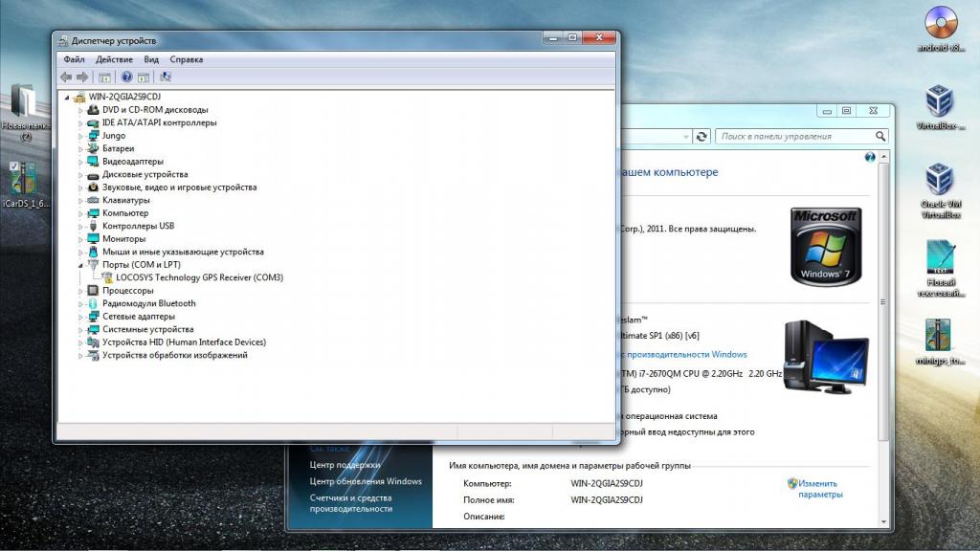Click the android-x86 disc icon on desktop
Viewport: 980px width, 551px height.
coord(941,27)
